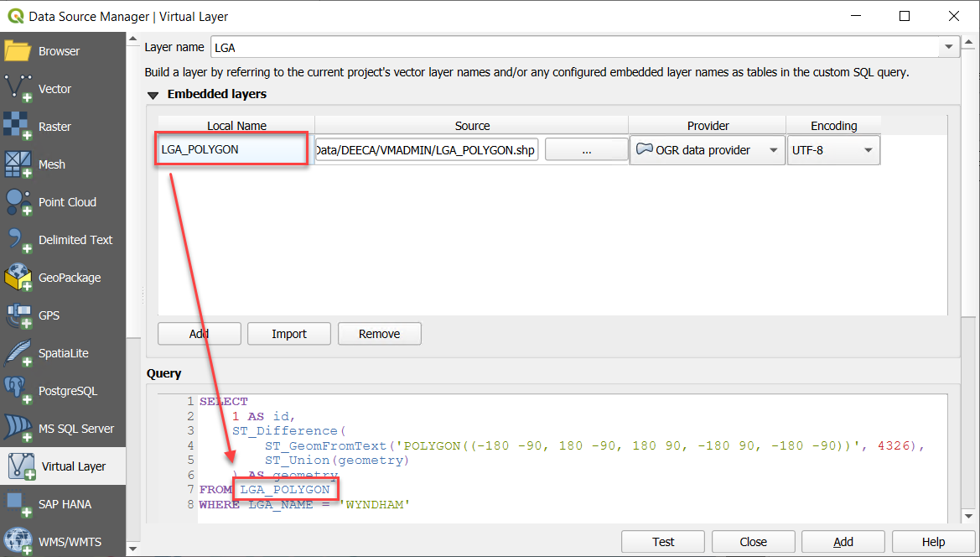The height and width of the screenshot is (557, 980).
Task: Open the Layer name combo box
Action: tap(948, 46)
